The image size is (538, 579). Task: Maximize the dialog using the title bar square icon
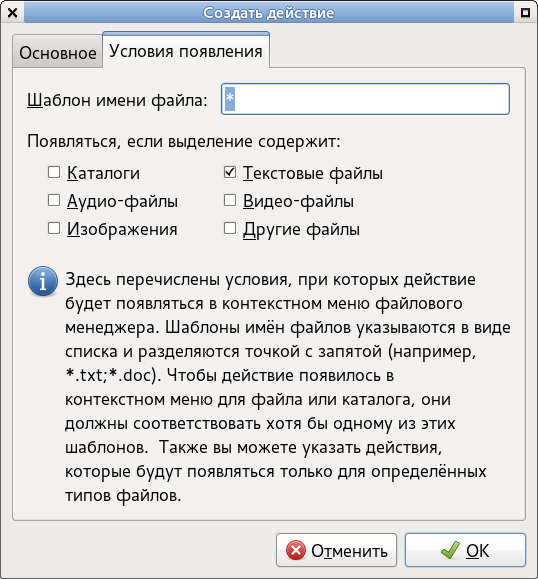pos(525,13)
